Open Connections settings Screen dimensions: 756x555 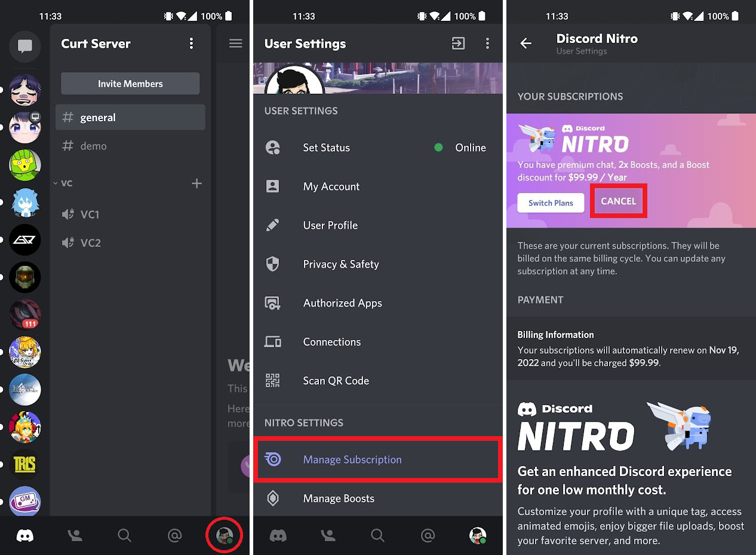pyautogui.click(x=377, y=342)
